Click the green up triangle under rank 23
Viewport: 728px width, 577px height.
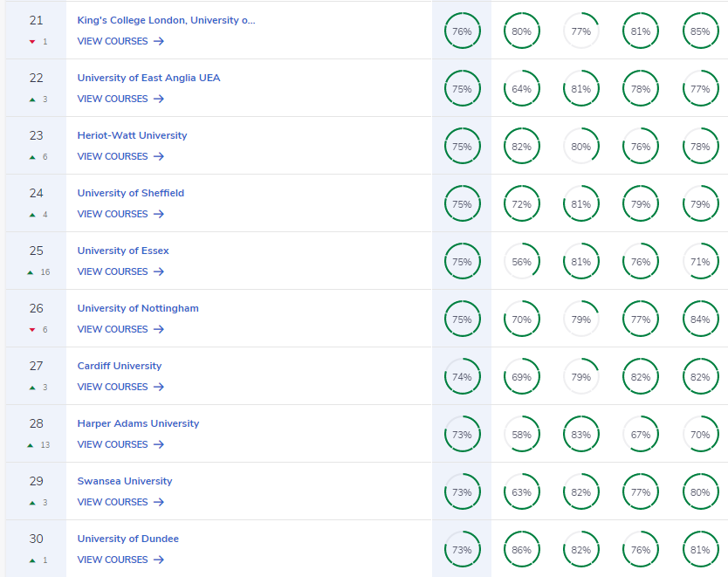(32, 157)
